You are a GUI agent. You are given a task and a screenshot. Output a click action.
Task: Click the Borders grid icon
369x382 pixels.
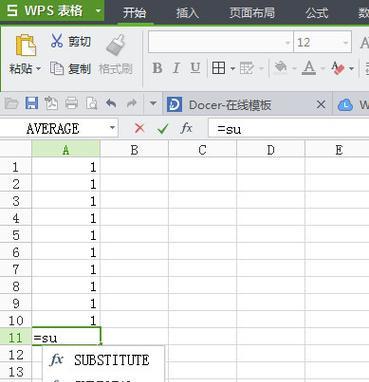219,68
